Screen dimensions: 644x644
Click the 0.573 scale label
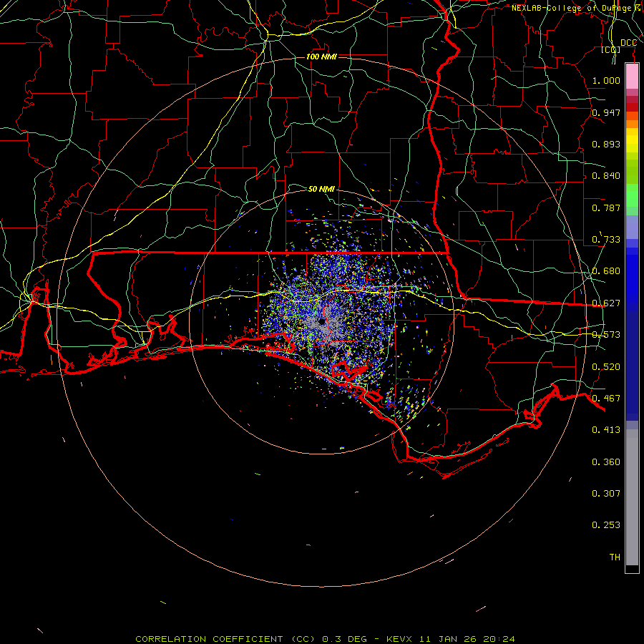click(606, 335)
